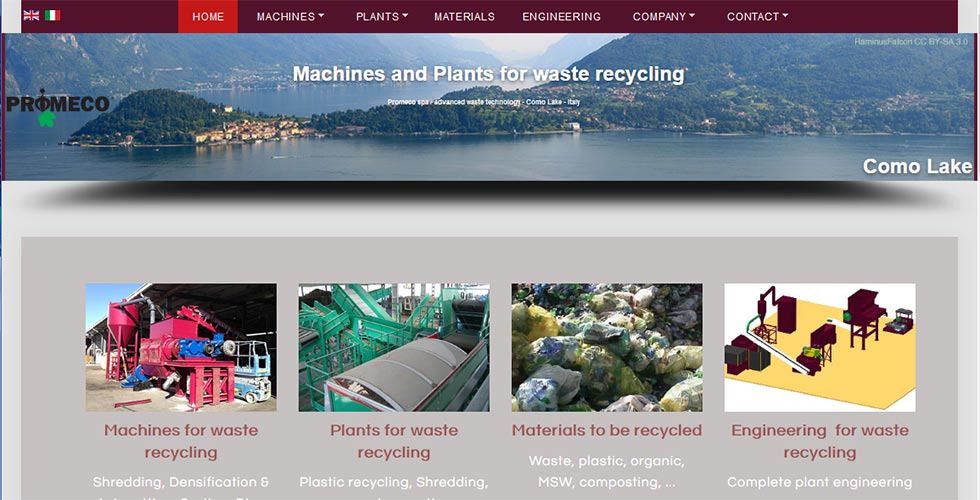The width and height of the screenshot is (980, 500).
Task: Expand the COMPANY dropdown menu
Action: [664, 17]
